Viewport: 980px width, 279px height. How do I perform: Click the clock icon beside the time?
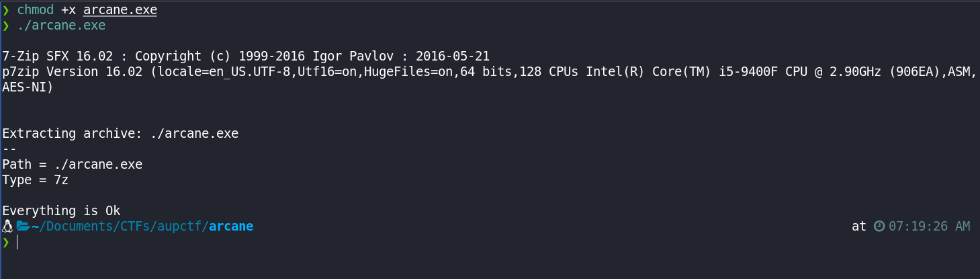879,227
